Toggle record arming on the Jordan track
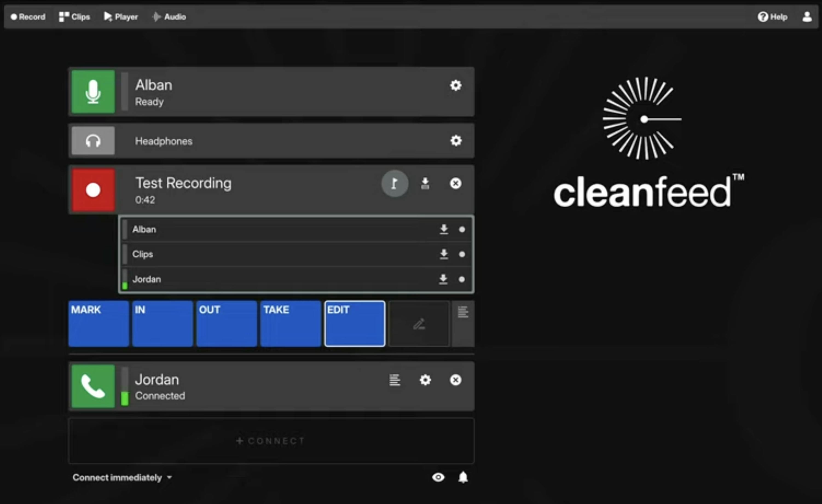The height and width of the screenshot is (504, 822). [x=462, y=280]
